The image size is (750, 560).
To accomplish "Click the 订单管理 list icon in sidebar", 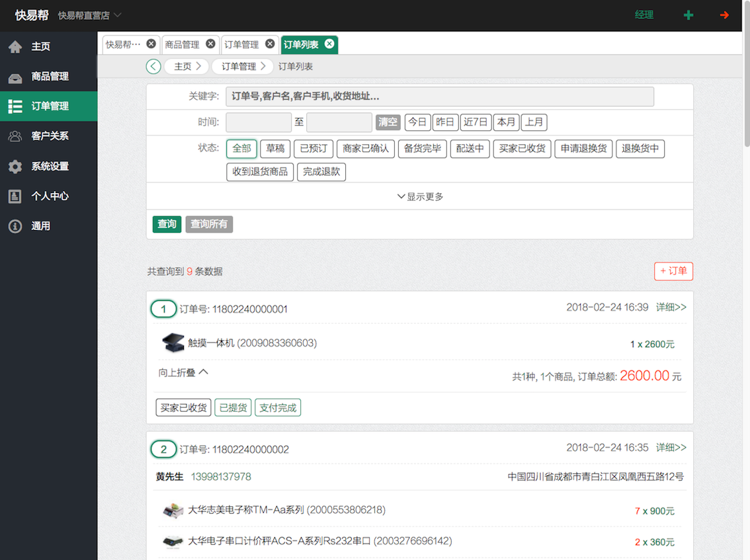I will pyautogui.click(x=15, y=106).
